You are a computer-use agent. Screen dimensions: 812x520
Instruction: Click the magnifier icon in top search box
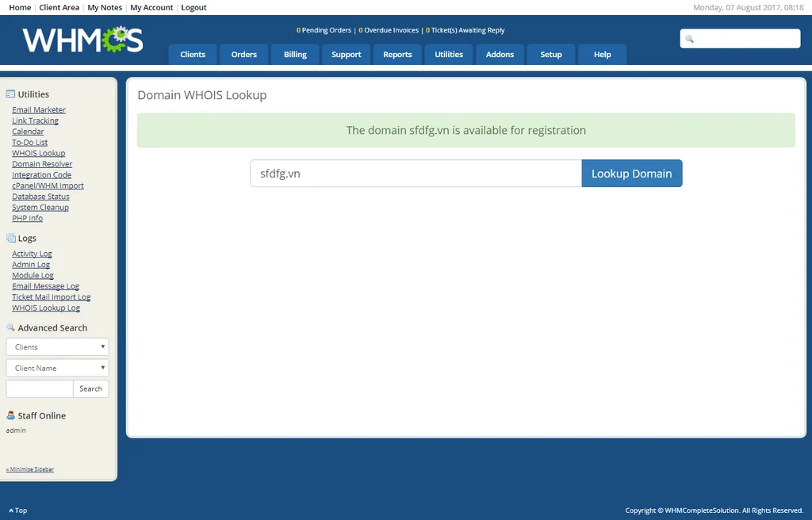tap(689, 39)
